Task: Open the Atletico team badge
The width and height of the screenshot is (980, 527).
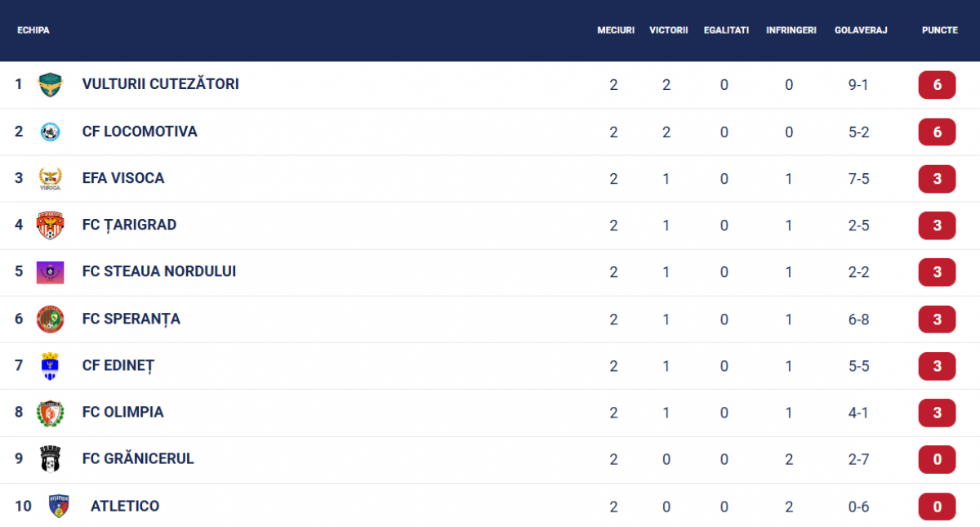Action: tap(59, 507)
